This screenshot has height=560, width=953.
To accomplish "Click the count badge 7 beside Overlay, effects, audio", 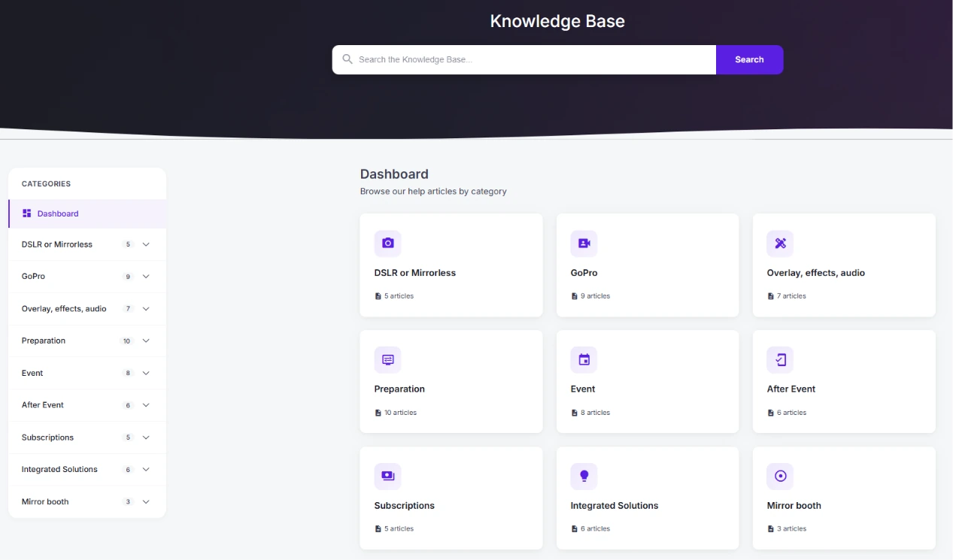I will (x=128, y=309).
